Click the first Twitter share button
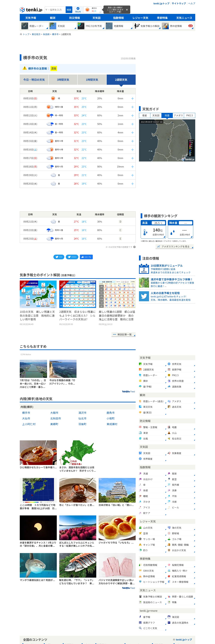Viewport: 215px width, 644px height. click(59, 257)
